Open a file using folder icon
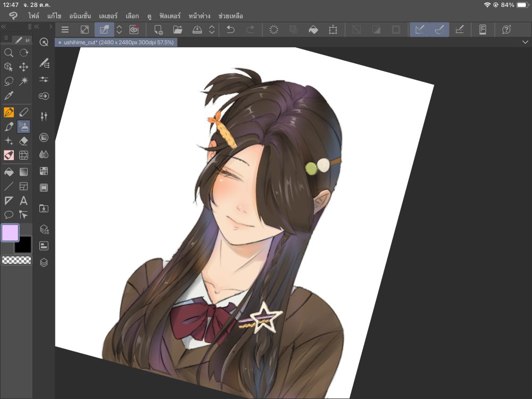Image resolution: width=532 pixels, height=399 pixels. pyautogui.click(x=178, y=29)
